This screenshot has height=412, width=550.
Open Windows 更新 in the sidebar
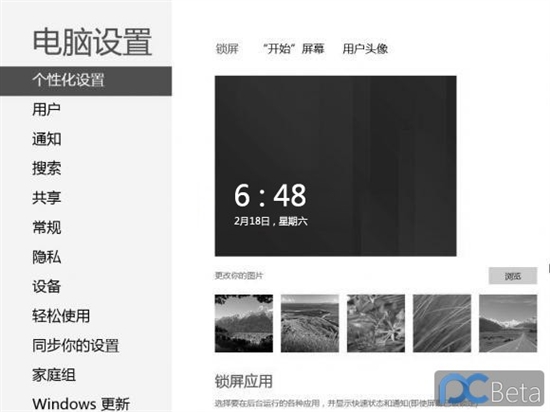[x=81, y=404]
